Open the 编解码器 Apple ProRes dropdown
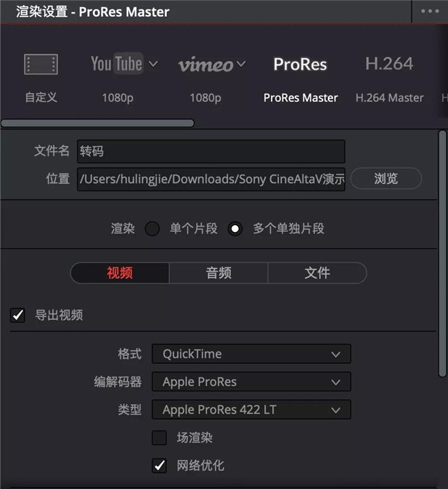The width and height of the screenshot is (448, 489). pyautogui.click(x=251, y=382)
